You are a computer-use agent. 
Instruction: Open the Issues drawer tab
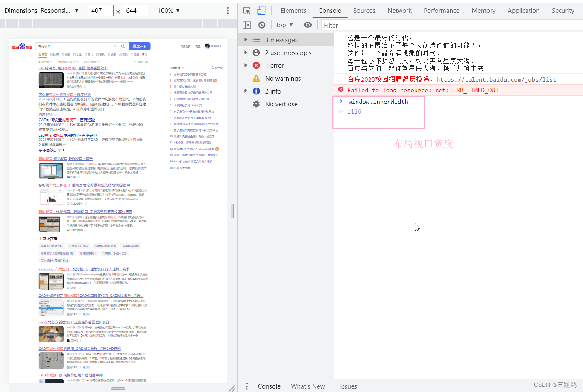coord(349,386)
